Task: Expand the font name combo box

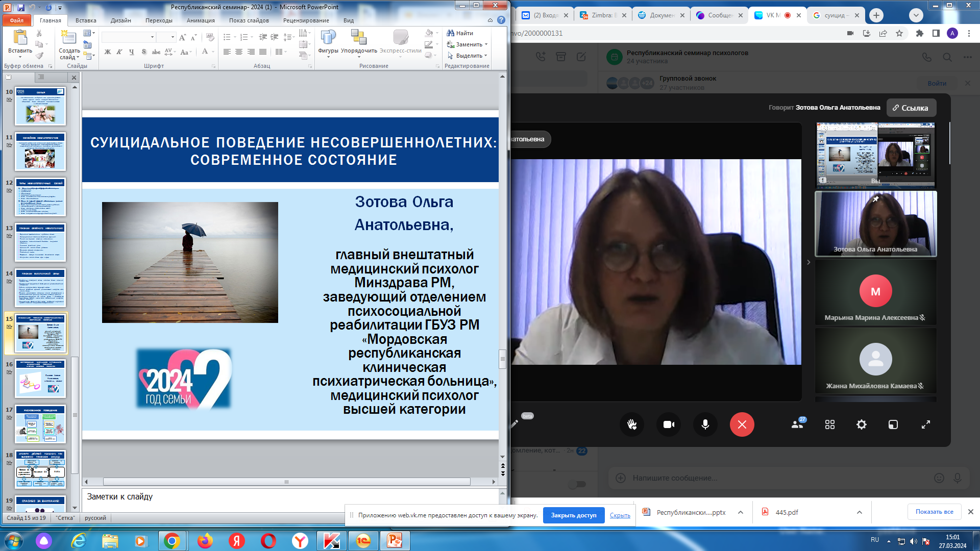Action: pyautogui.click(x=152, y=37)
